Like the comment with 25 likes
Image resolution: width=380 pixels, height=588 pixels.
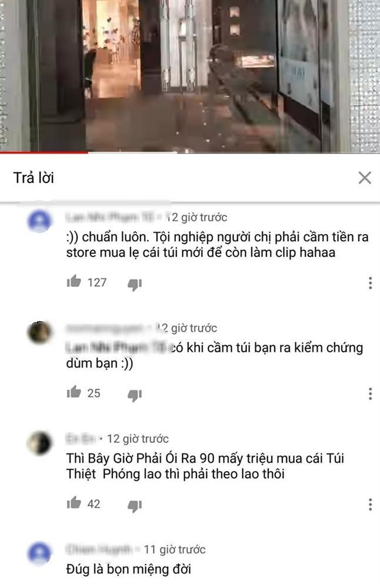tap(74, 392)
